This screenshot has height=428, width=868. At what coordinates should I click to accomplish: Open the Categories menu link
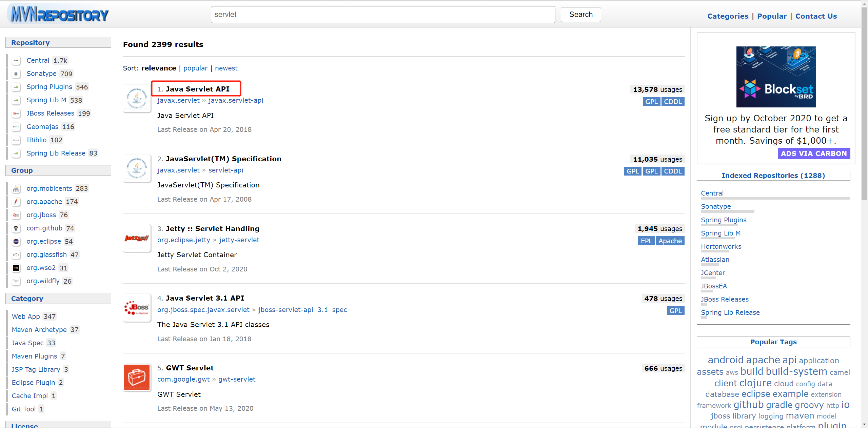coord(728,16)
